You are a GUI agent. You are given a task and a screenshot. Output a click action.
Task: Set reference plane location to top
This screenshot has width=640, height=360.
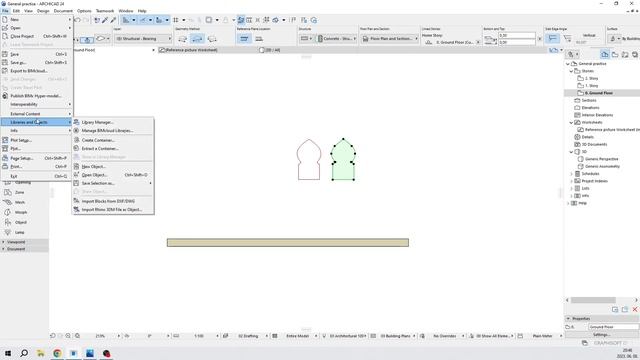point(244,39)
